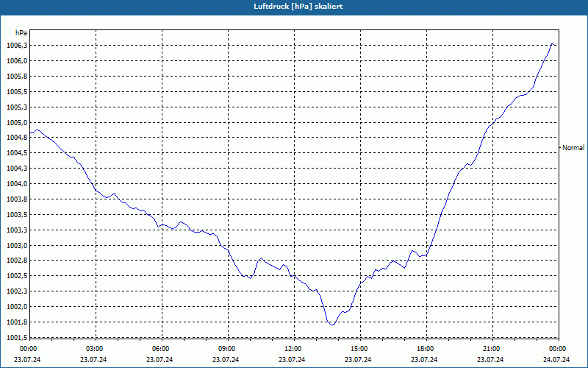Click the 1001,5 y-axis value

pos(17,337)
